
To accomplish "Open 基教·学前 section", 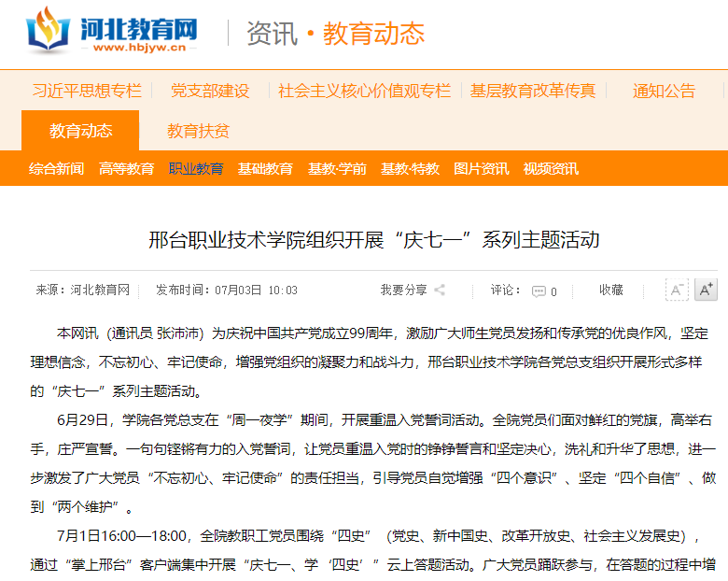I will coord(337,169).
